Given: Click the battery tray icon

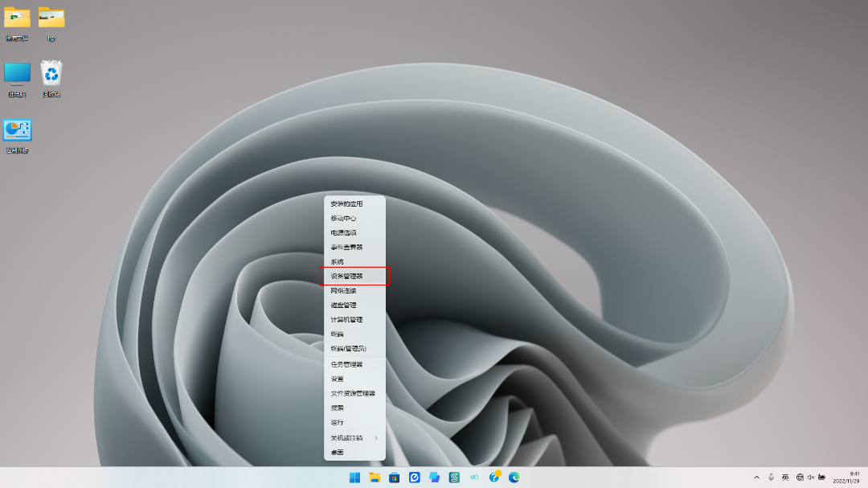Looking at the screenshot, I should tap(822, 478).
